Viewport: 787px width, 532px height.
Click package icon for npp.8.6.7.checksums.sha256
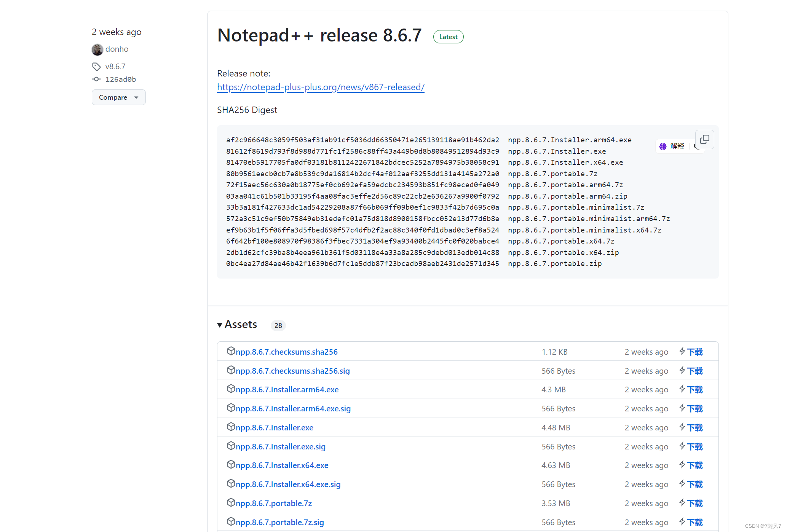(x=231, y=351)
